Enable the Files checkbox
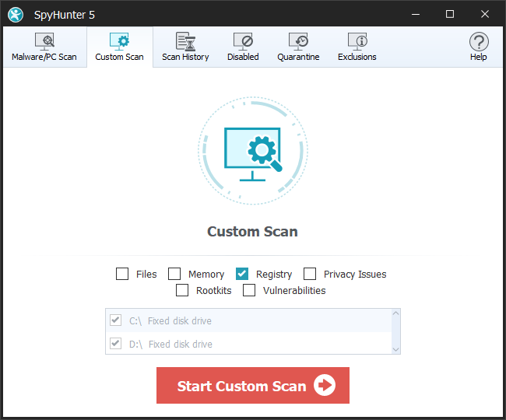506x420 pixels. [122, 274]
